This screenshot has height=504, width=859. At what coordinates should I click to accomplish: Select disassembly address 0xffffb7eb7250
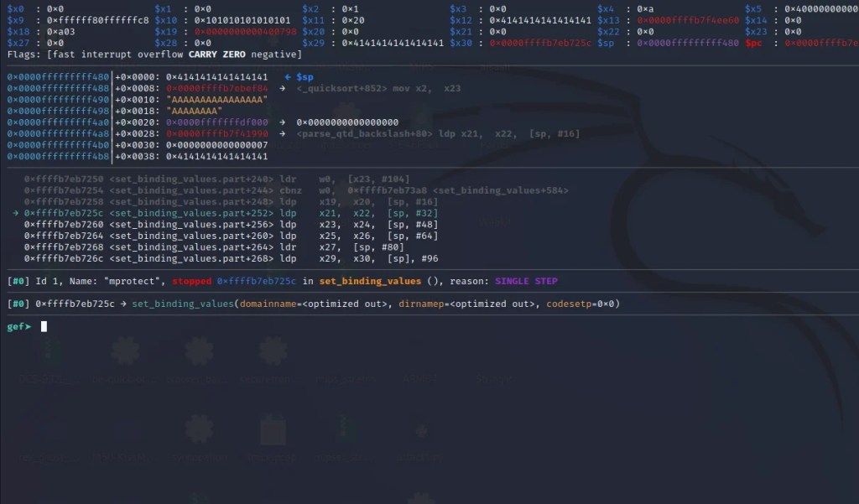click(x=64, y=179)
